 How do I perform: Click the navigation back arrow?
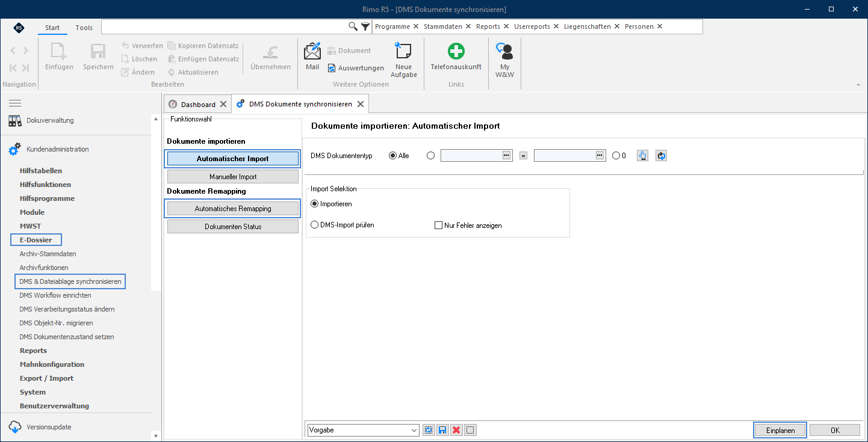(x=13, y=51)
